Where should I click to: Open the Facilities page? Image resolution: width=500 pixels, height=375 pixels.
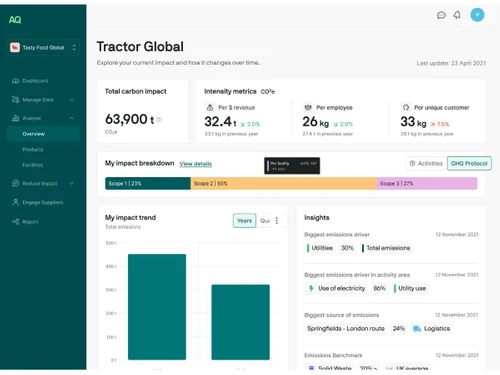[x=33, y=165]
